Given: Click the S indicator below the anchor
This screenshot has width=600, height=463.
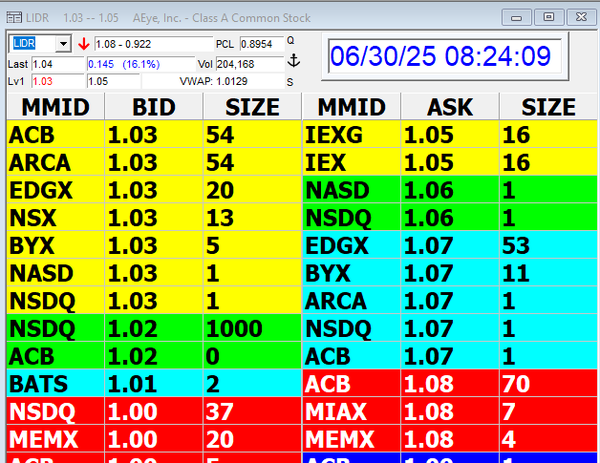Looking at the screenshot, I should [x=290, y=82].
